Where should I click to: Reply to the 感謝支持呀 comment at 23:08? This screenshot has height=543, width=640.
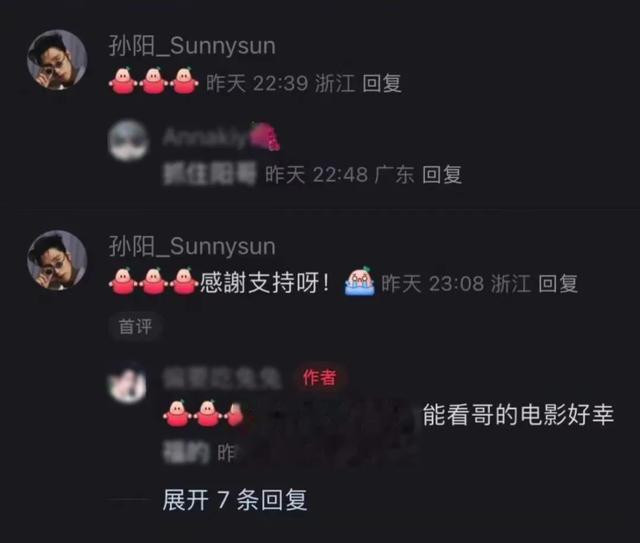(x=558, y=283)
